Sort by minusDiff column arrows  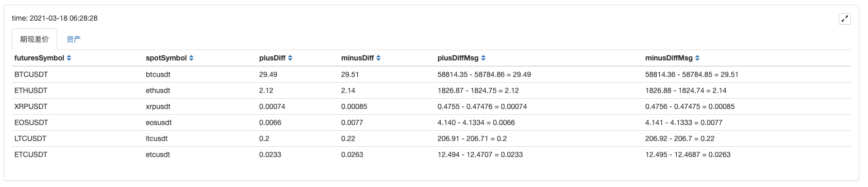[x=378, y=58]
